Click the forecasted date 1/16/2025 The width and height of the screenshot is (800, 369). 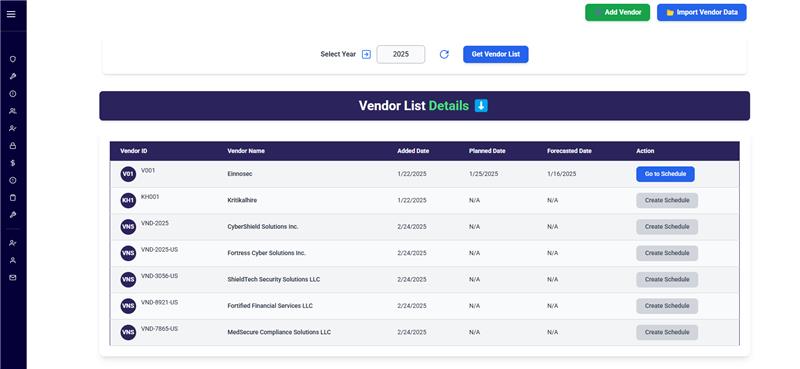(562, 174)
